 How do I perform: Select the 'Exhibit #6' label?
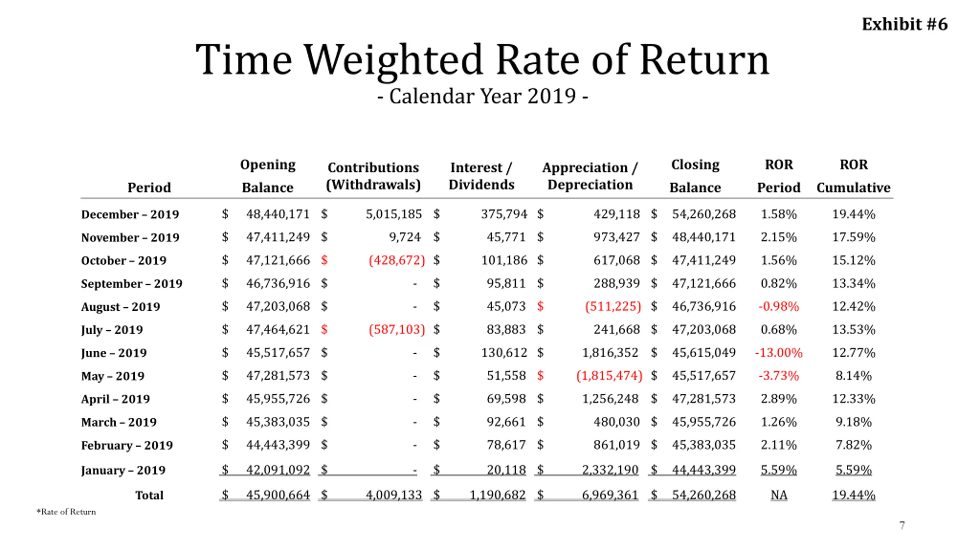coord(905,24)
